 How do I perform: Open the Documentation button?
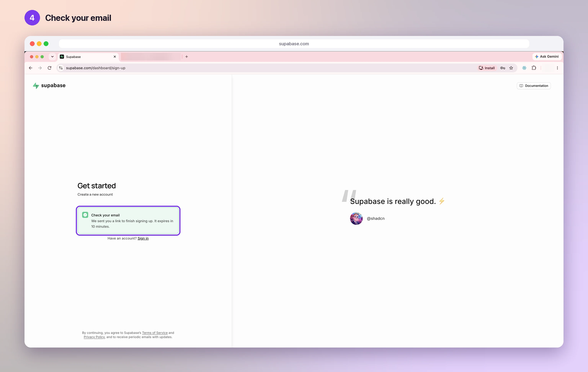coord(534,86)
